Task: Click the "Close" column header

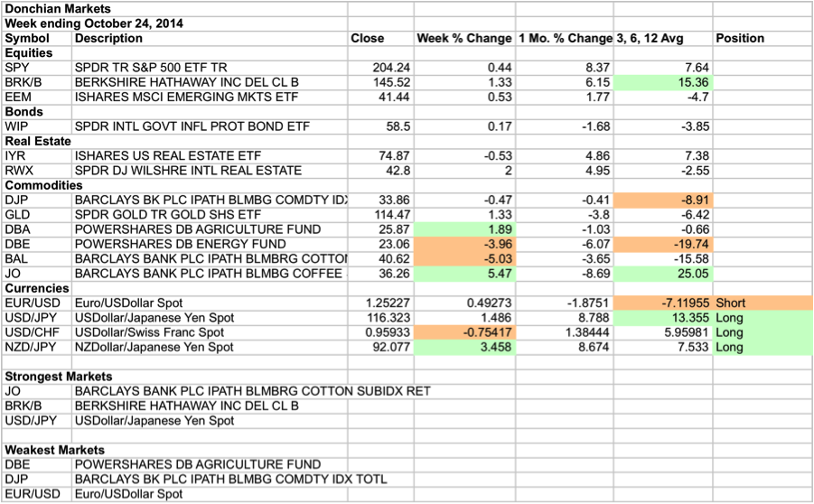Action: (381, 39)
